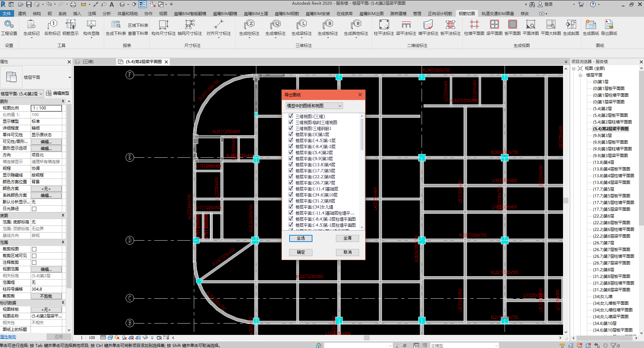Click 全选 button in export dialog
The image size is (644, 348).
pyautogui.click(x=301, y=238)
